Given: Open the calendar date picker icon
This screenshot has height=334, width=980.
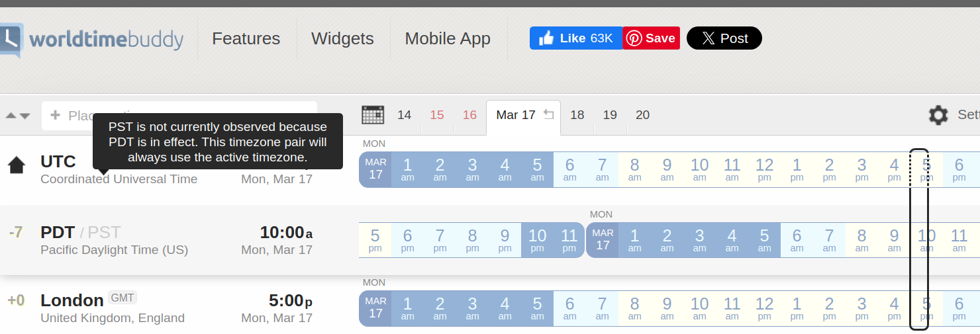Looking at the screenshot, I should (x=373, y=115).
